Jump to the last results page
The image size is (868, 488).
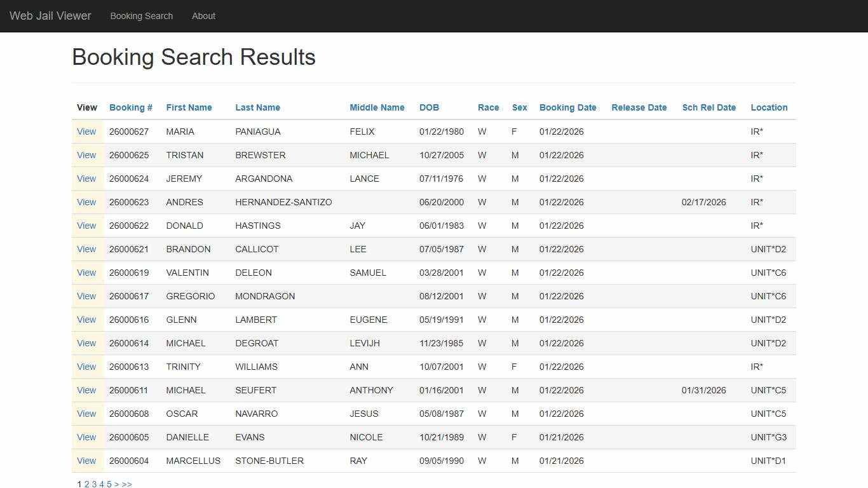point(126,484)
